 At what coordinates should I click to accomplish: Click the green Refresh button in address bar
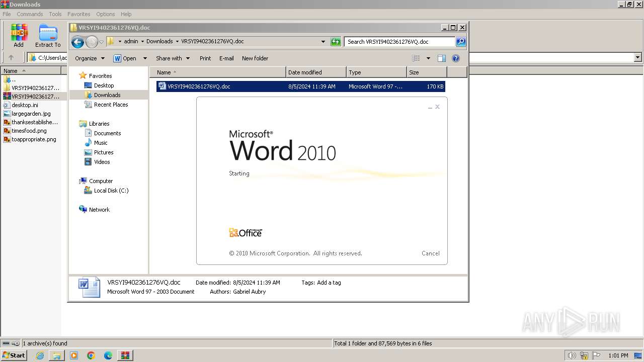click(x=336, y=42)
